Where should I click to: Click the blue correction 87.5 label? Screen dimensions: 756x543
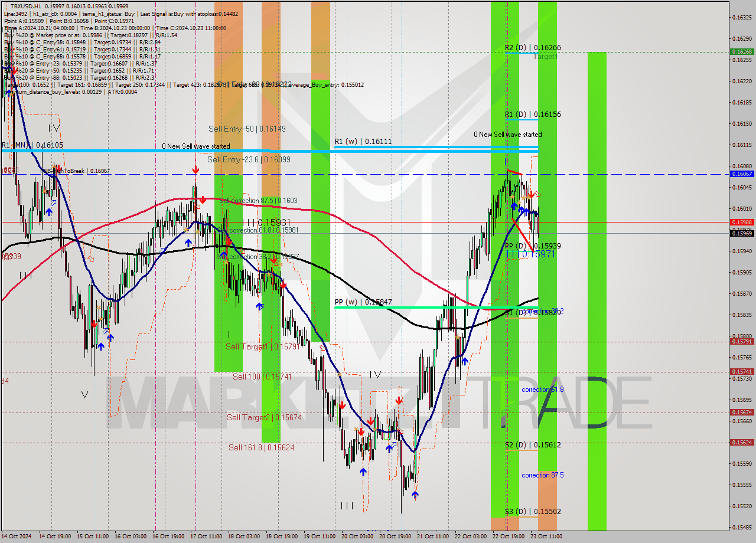click(542, 475)
